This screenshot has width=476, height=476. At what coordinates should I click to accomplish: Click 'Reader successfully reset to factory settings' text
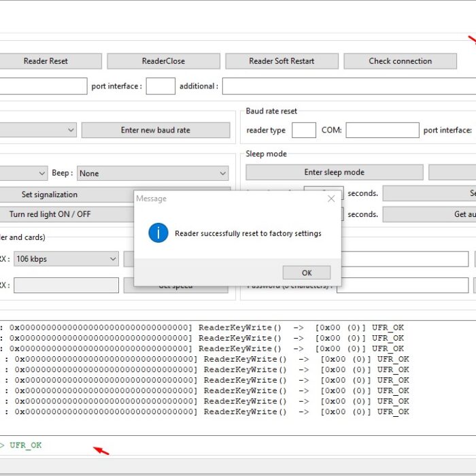pyautogui.click(x=248, y=233)
